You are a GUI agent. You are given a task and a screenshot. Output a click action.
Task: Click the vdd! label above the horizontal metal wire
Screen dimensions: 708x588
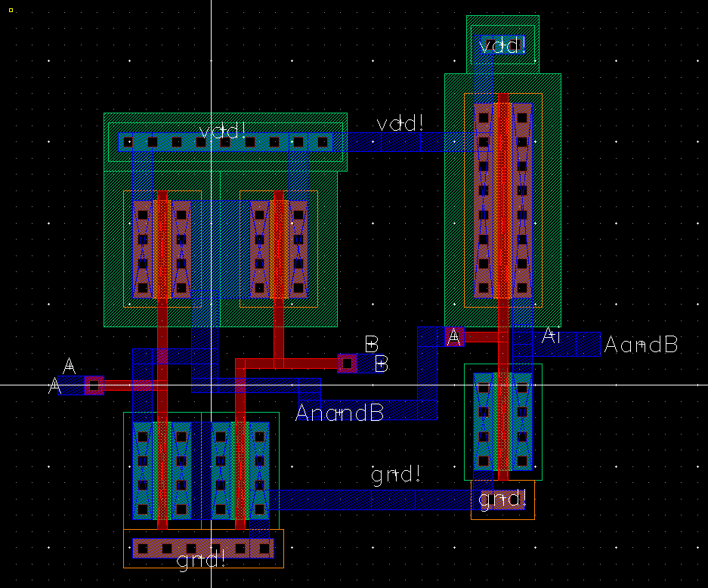click(x=400, y=123)
